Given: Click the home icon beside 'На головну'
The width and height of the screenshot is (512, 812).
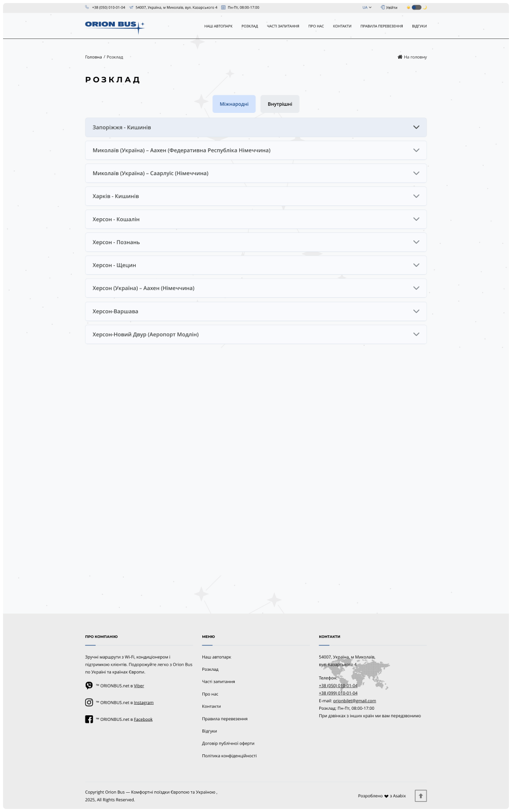Looking at the screenshot, I should click(400, 57).
